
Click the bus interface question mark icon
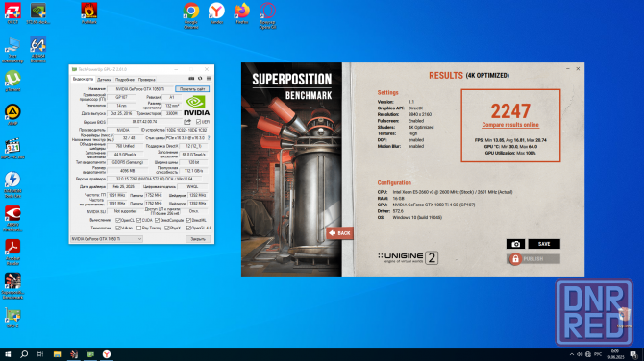click(209, 138)
